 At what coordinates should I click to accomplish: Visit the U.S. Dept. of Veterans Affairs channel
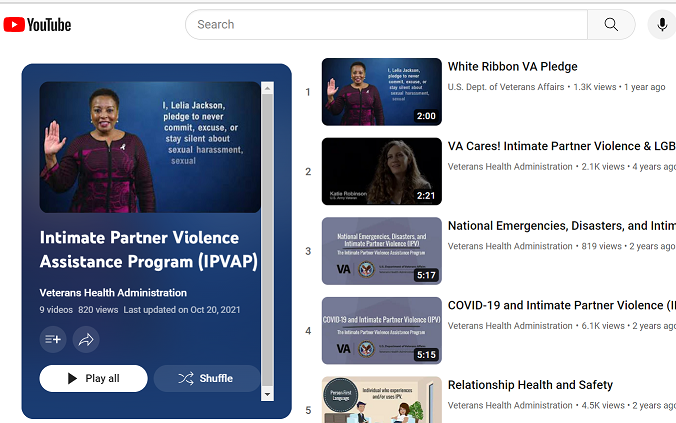(506, 87)
